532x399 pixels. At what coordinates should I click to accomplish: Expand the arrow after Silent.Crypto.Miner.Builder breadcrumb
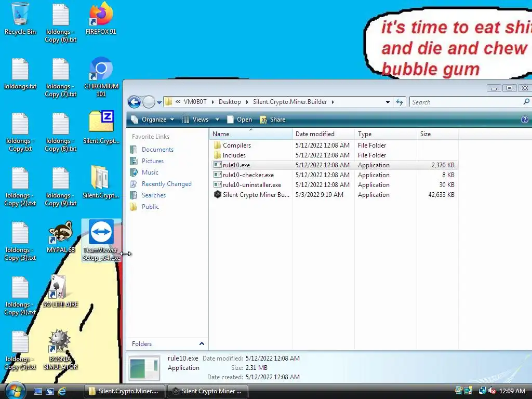click(332, 102)
